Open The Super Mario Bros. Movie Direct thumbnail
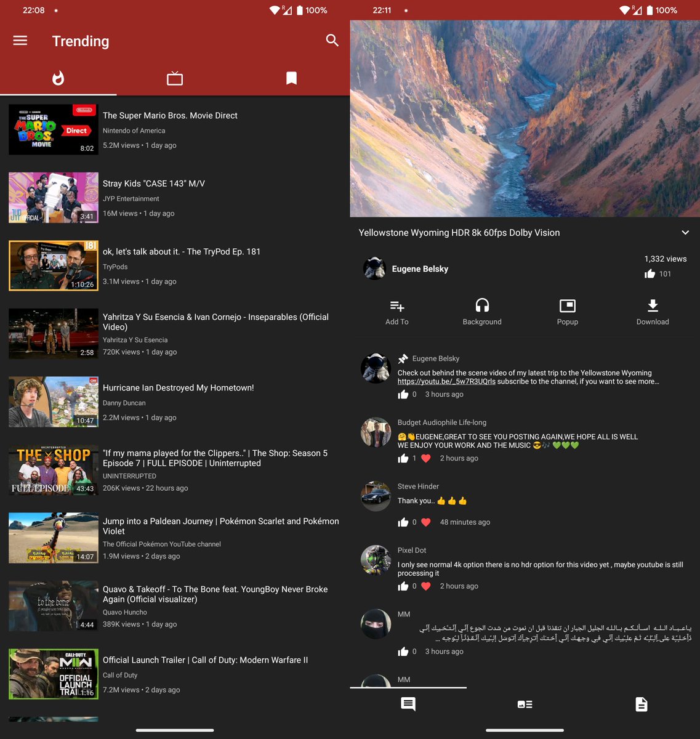The width and height of the screenshot is (700, 739). pos(53,129)
